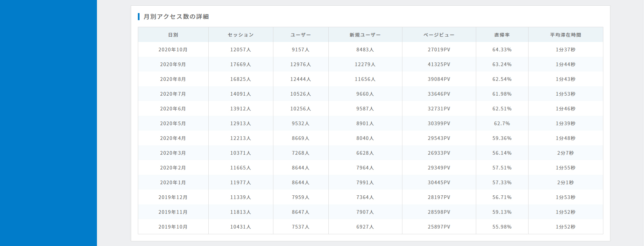Click average stay time 2分1秒

[566, 183]
